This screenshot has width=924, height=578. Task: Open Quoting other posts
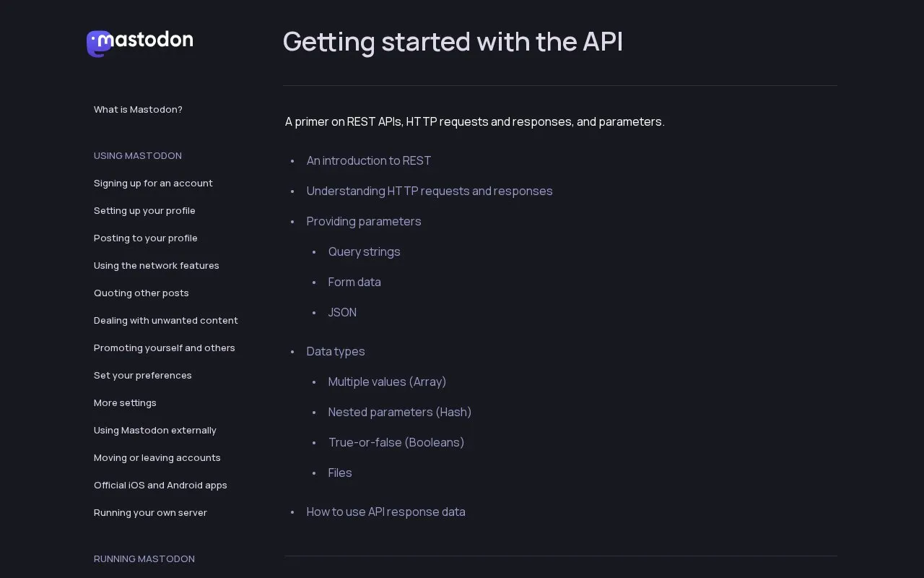141,293
